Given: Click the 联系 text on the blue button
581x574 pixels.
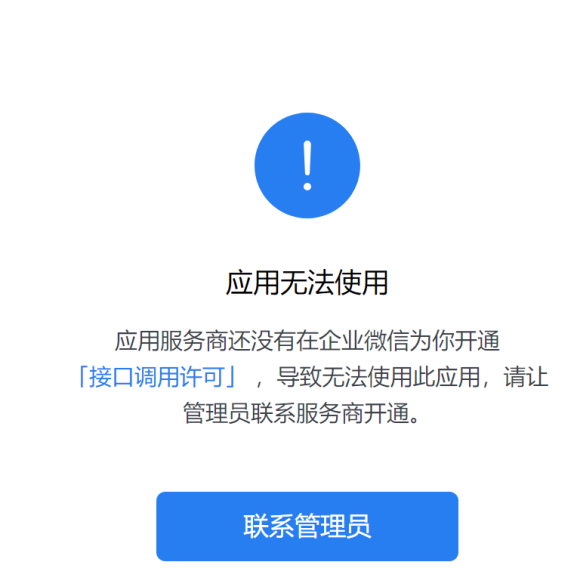Looking at the screenshot, I should pyautogui.click(x=269, y=526).
